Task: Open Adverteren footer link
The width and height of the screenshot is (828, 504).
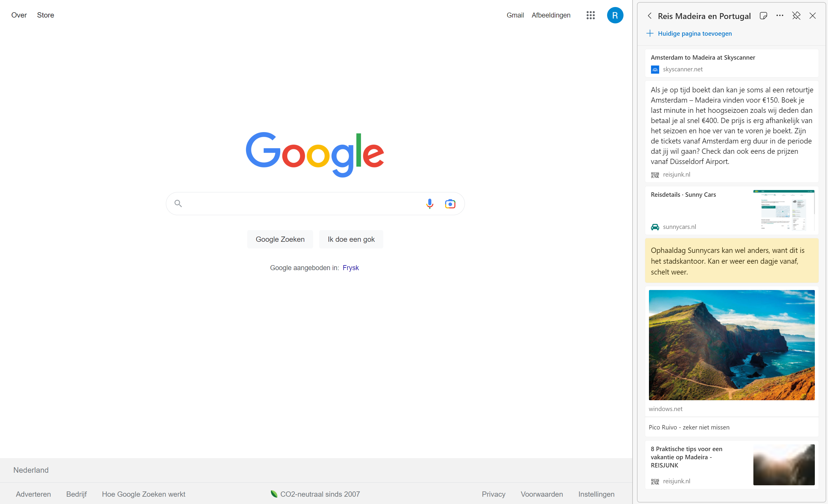Action: 33,494
